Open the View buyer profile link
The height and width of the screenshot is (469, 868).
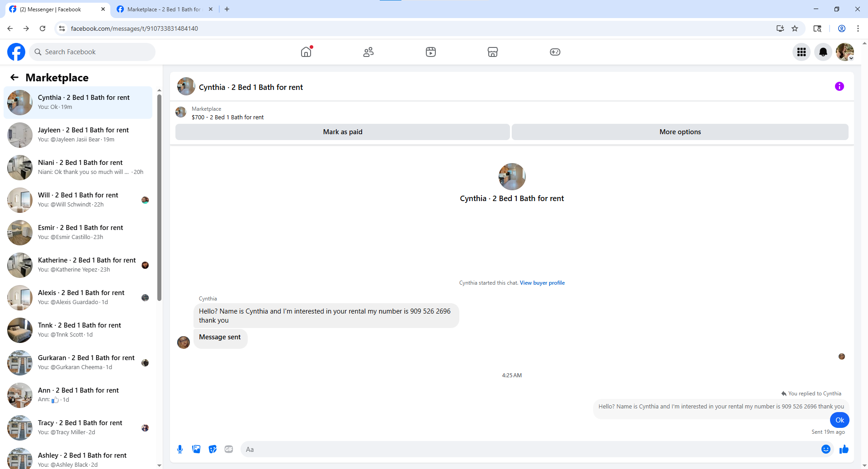[x=542, y=283]
